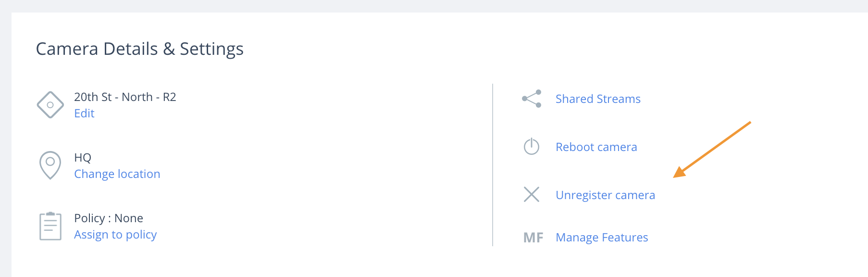Select Assign to policy link

pyautogui.click(x=115, y=235)
